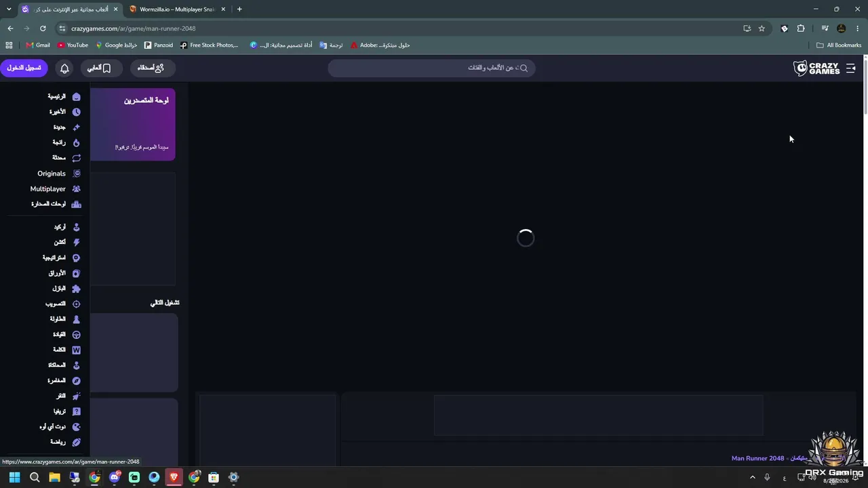868x488 pixels.
Task: Select the Simulation (المحاكاة) category
Action: (x=64, y=365)
